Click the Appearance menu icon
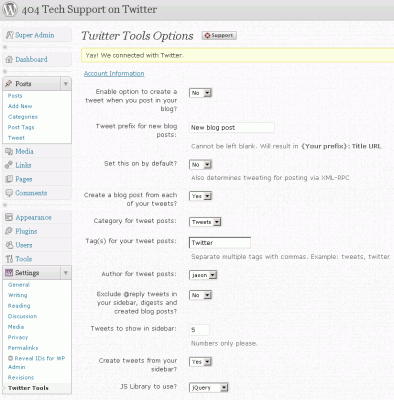Screen dimensions: 394x400 pyautogui.click(x=9, y=217)
